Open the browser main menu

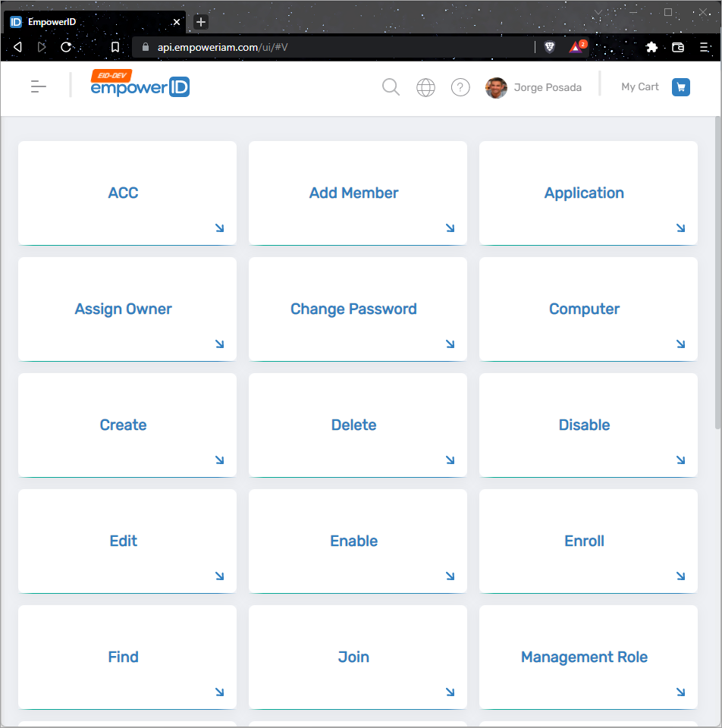click(x=704, y=47)
